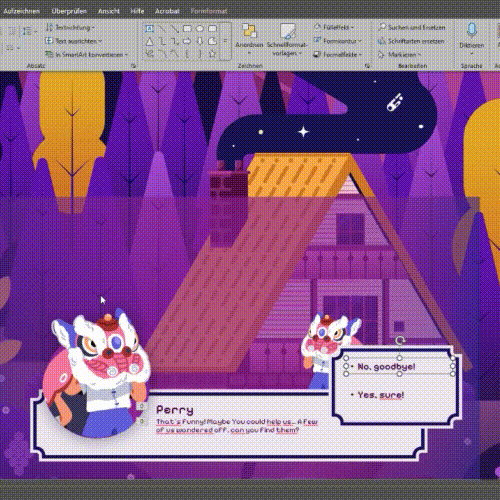
Task: Switch to the Ansicht tab
Action: click(x=109, y=11)
